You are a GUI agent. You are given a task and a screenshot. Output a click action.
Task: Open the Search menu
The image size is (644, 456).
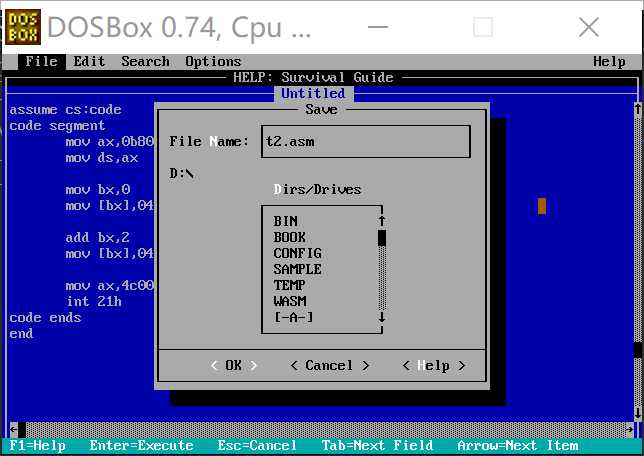tap(145, 62)
